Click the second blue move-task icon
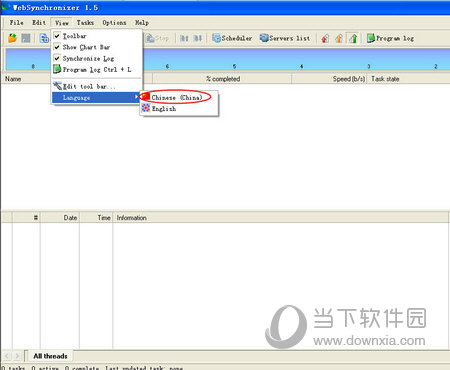The image size is (450, 370). pos(198,38)
